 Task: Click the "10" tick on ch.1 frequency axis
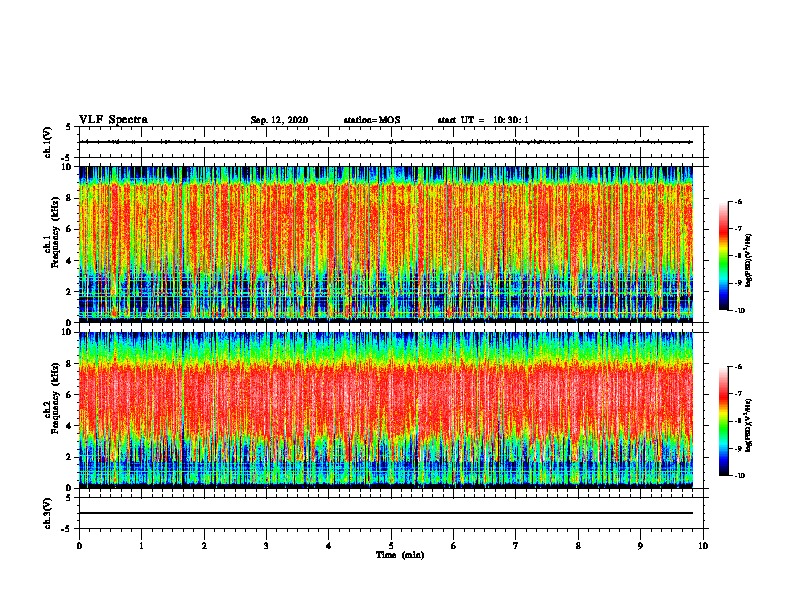(x=66, y=167)
